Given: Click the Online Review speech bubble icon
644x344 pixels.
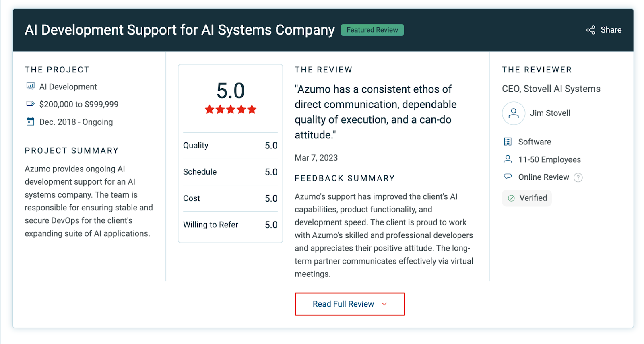Looking at the screenshot, I should [x=508, y=177].
